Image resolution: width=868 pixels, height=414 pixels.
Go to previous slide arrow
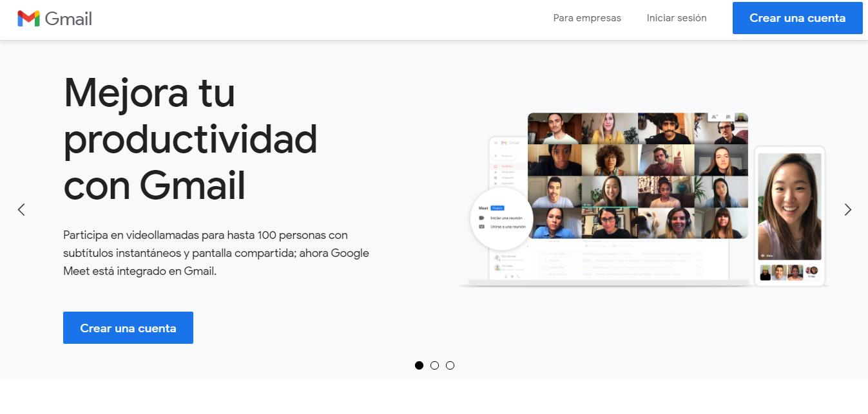click(21, 209)
